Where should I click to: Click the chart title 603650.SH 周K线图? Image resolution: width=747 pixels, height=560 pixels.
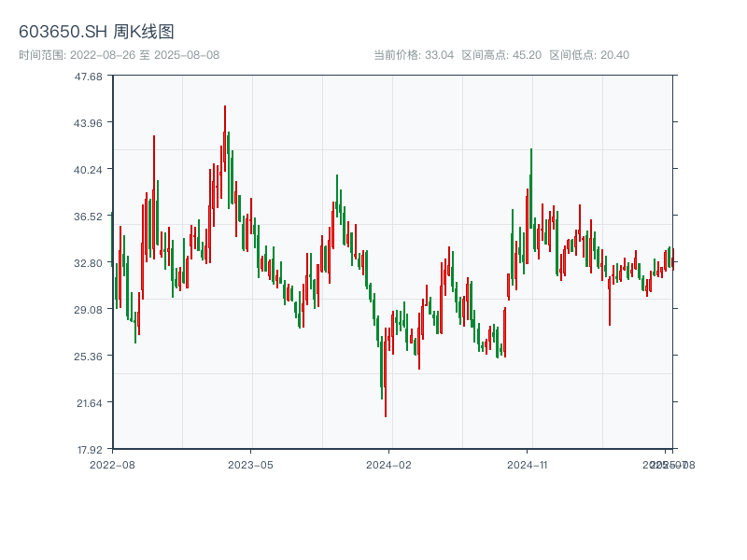point(96,32)
